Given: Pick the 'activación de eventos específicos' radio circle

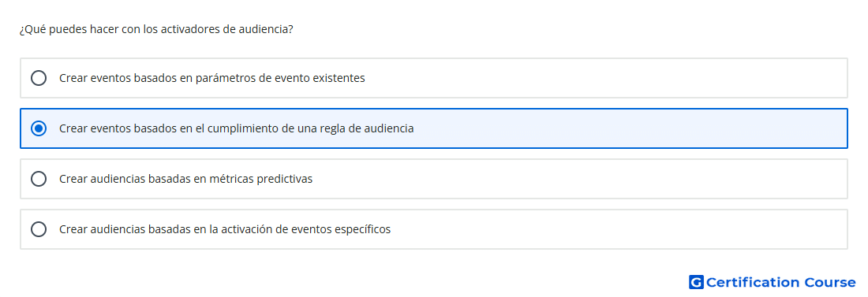Looking at the screenshot, I should tap(39, 229).
